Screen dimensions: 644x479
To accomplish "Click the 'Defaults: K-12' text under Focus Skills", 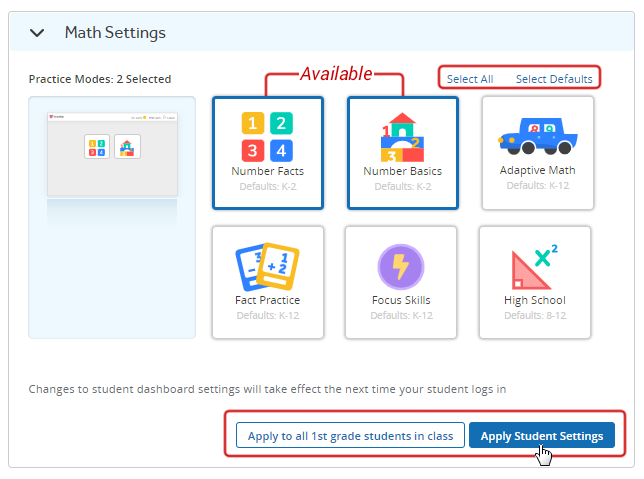I will pos(401,315).
